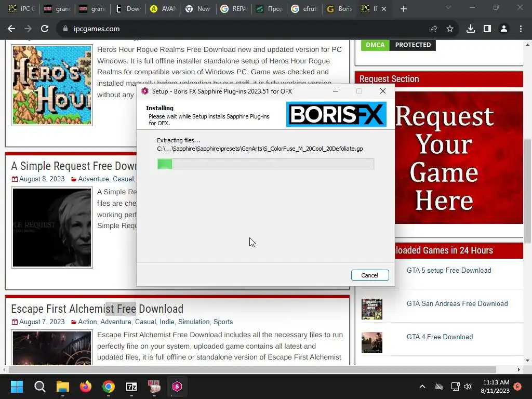Click the GTA 4 thumbnail
The image size is (532, 399).
[372, 342]
